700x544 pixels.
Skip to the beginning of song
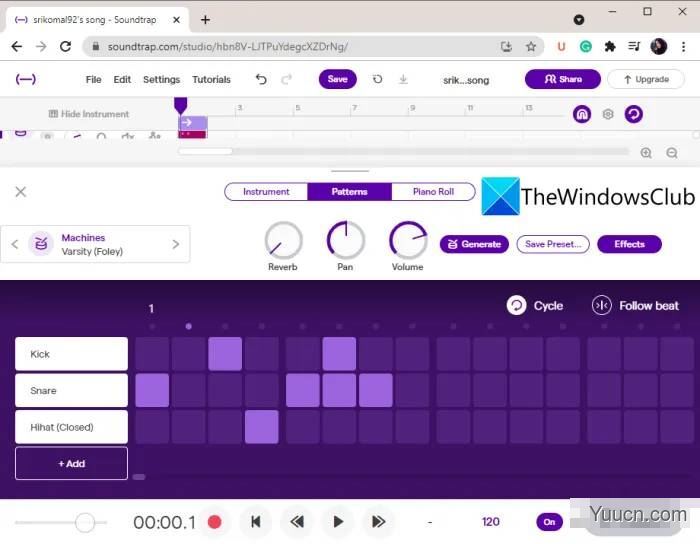(256, 522)
